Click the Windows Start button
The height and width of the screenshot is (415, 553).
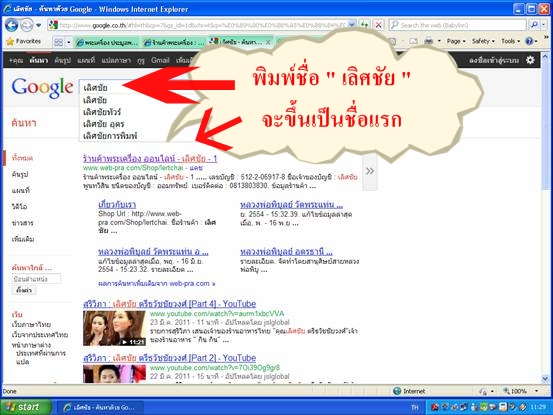coord(25,407)
